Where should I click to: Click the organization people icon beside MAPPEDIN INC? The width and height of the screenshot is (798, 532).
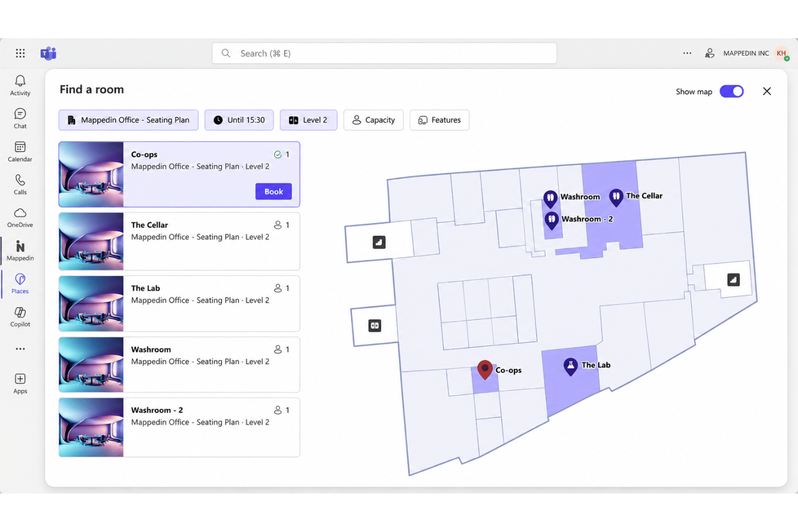(x=710, y=53)
